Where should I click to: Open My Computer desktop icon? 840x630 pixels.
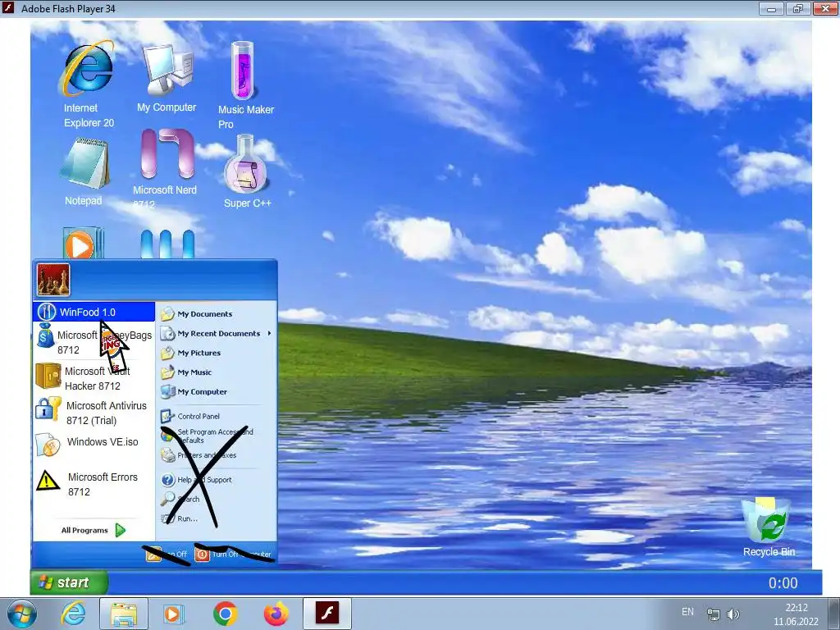click(x=167, y=78)
